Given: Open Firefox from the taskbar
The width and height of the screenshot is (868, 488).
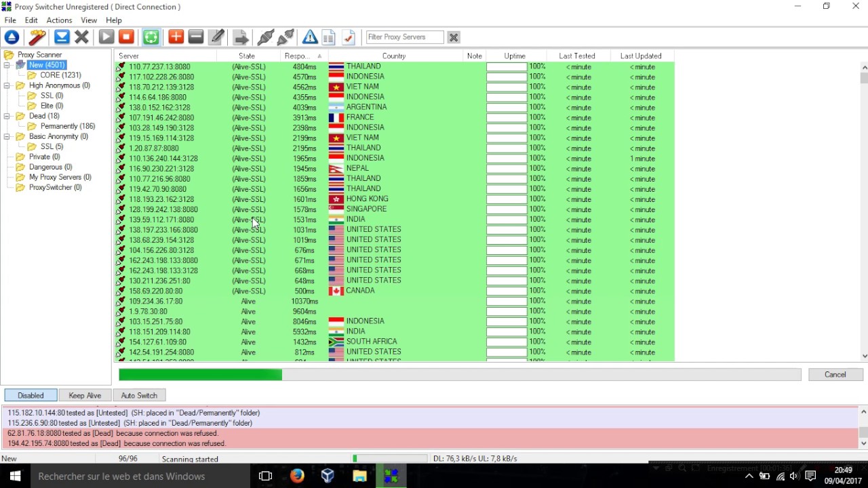Looking at the screenshot, I should (x=297, y=476).
